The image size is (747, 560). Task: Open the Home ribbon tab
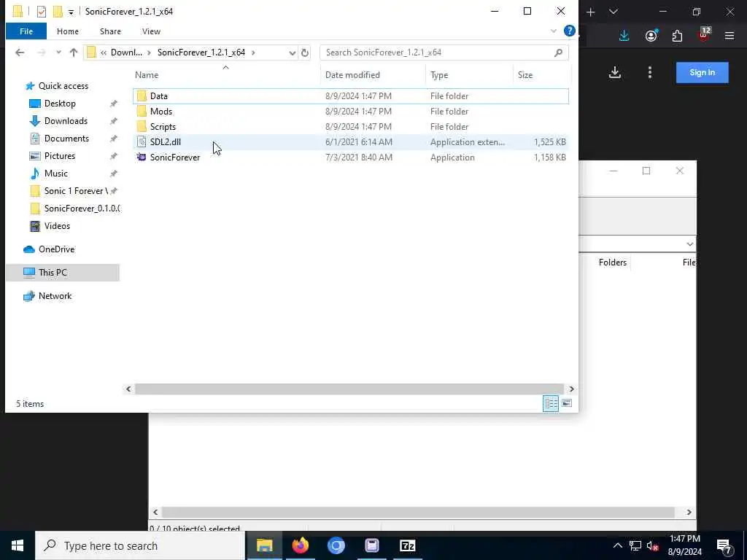[x=68, y=31]
